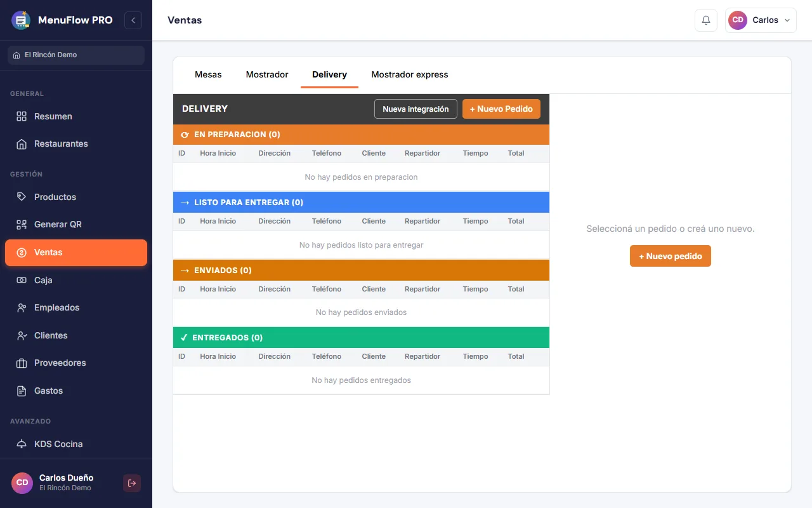
Task: Click the Caja cash icon
Action: pos(22,280)
